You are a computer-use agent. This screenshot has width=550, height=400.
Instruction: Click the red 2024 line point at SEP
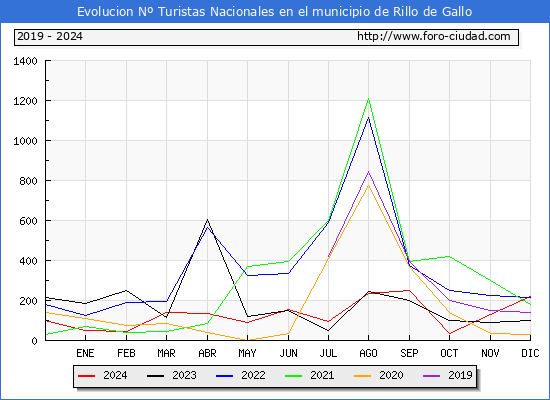point(409,290)
